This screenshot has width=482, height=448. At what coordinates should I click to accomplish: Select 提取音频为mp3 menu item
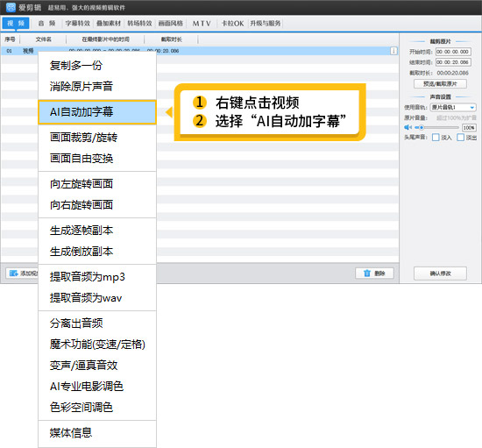click(97, 277)
